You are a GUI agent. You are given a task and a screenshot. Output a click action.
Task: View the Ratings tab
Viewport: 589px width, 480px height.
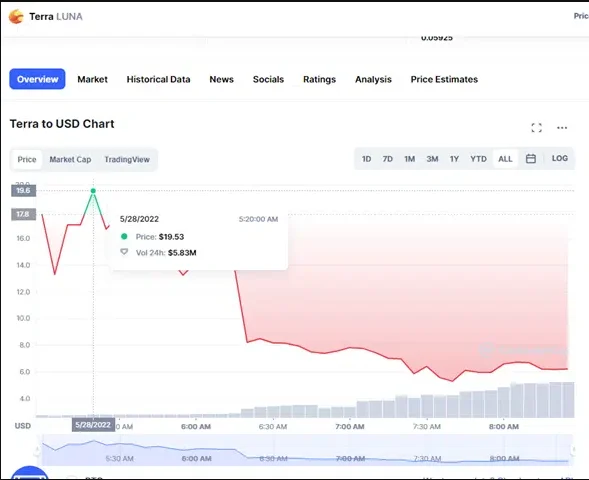[x=319, y=79]
